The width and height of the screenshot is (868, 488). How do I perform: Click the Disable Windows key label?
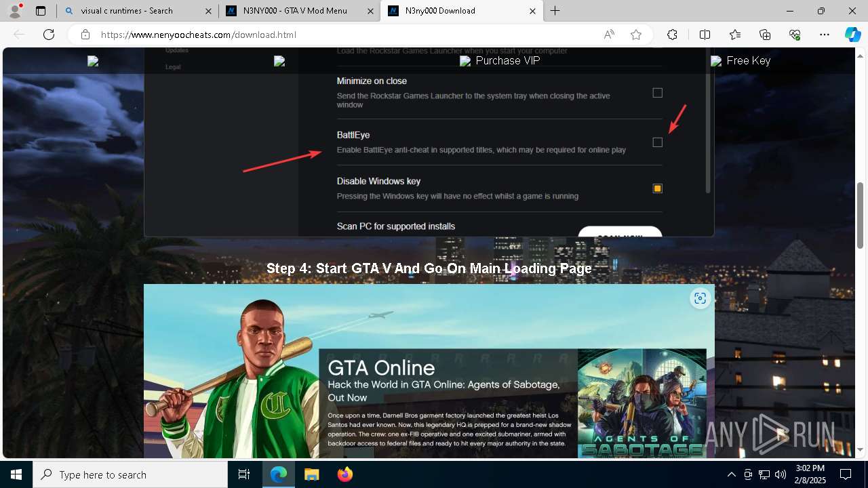(x=378, y=181)
